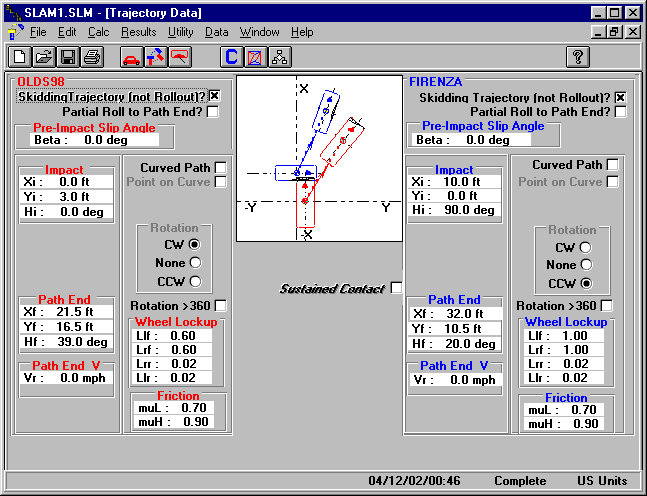Open the Data menu
This screenshot has height=496, width=647.
click(x=217, y=32)
